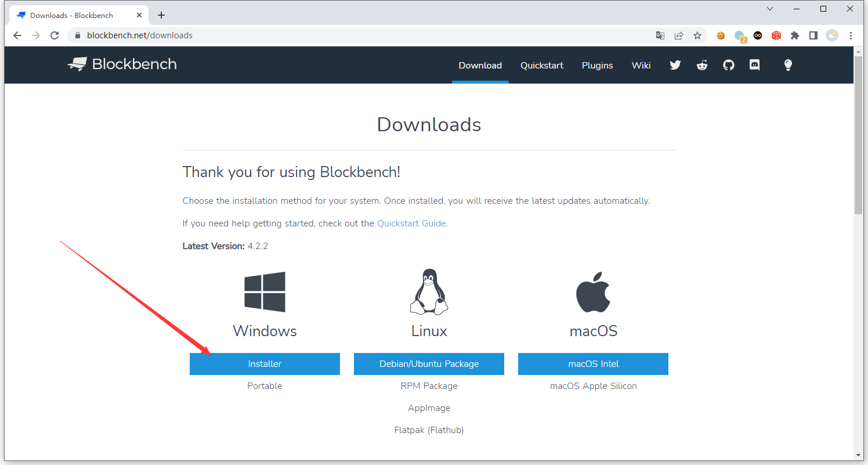Click the cookie extension icon

(721, 35)
